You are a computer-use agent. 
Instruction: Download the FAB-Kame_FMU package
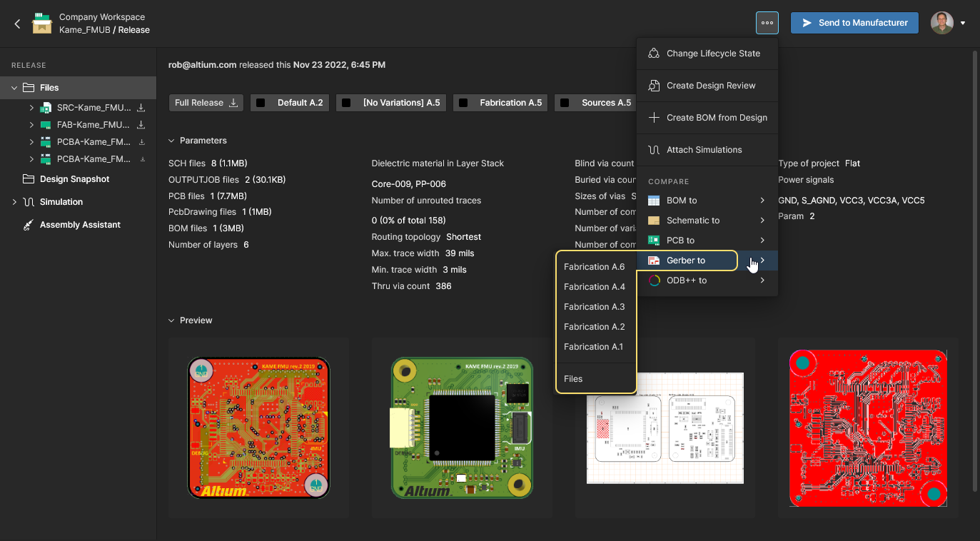(141, 125)
